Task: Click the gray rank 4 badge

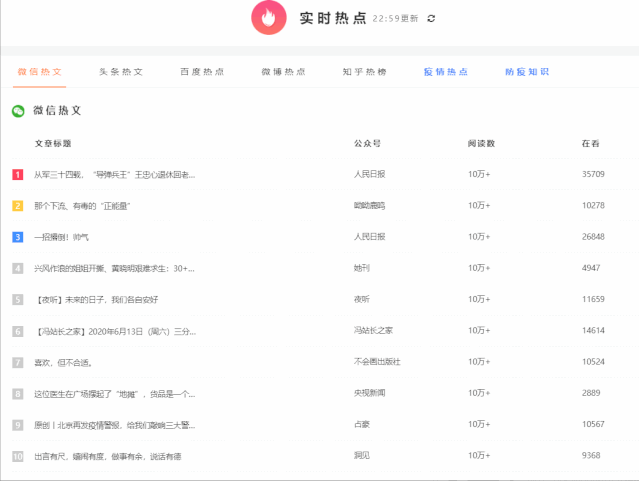Action: pos(18,269)
